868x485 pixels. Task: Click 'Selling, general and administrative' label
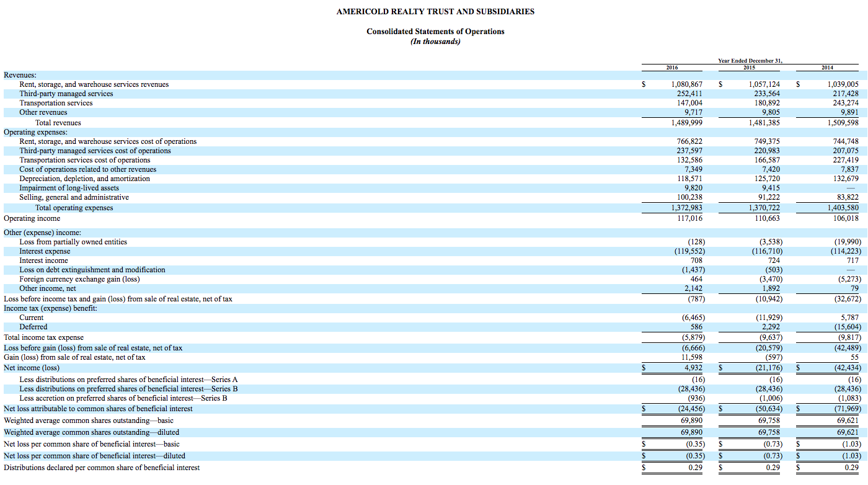point(74,197)
